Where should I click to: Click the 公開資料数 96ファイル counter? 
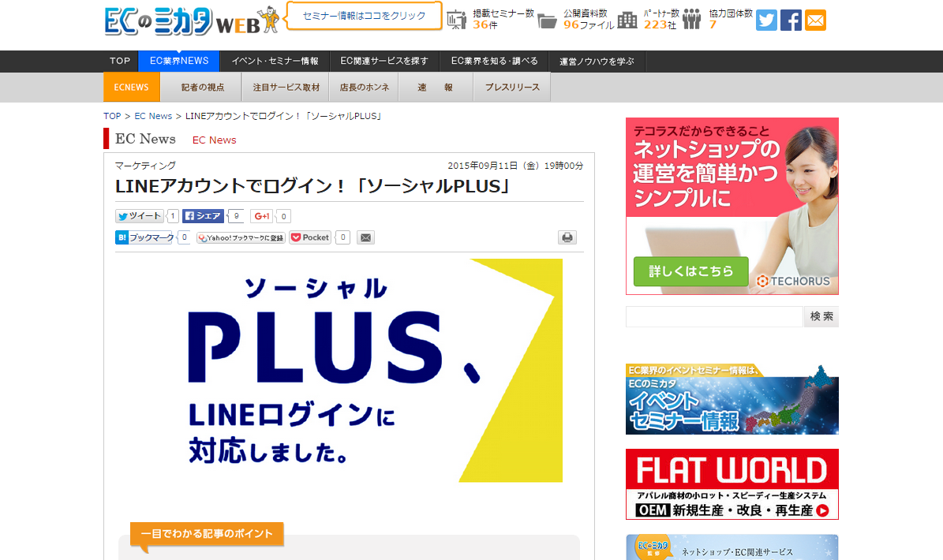pos(588,19)
